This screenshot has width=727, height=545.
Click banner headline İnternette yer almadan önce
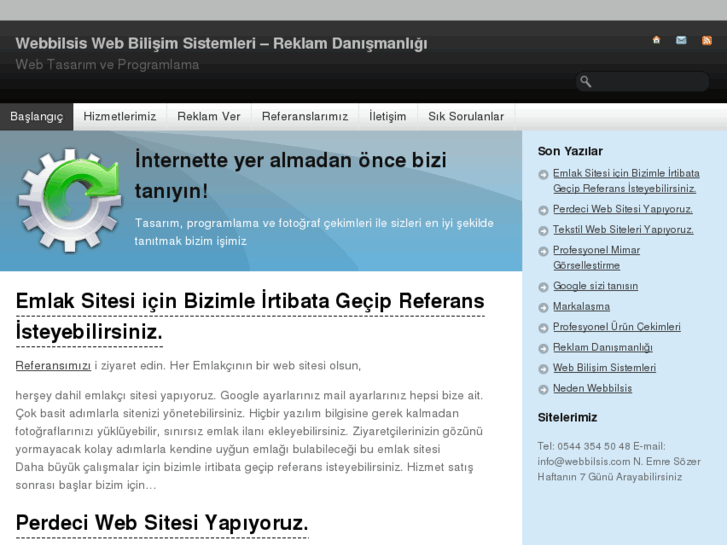point(291,175)
